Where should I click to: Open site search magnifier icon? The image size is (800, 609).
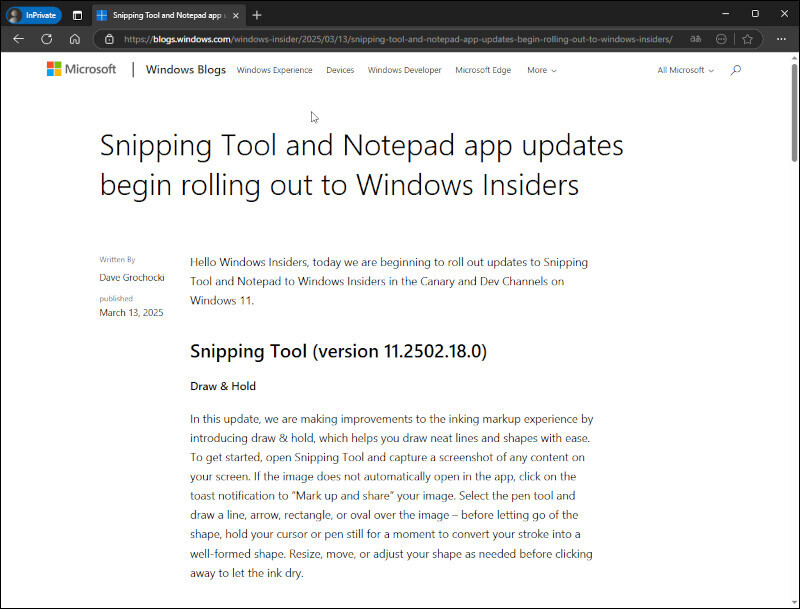(x=735, y=70)
